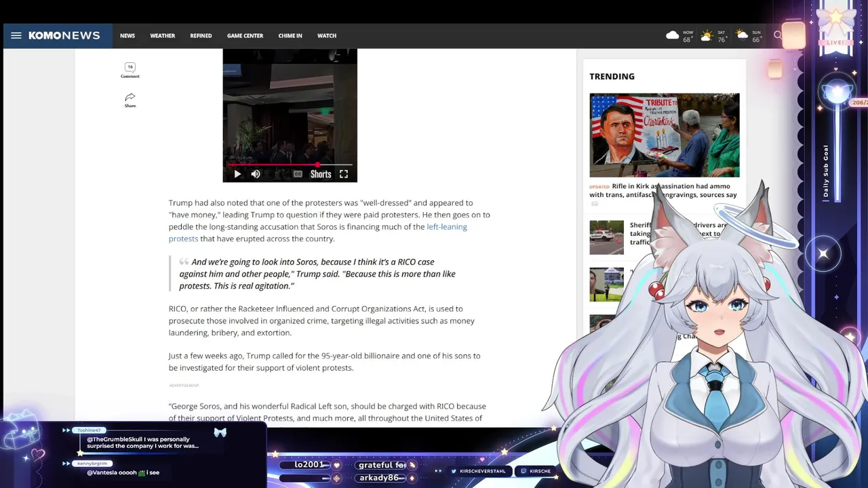Click the Sunday forecast icon
Screen dimensions: 868x488
click(x=742, y=35)
